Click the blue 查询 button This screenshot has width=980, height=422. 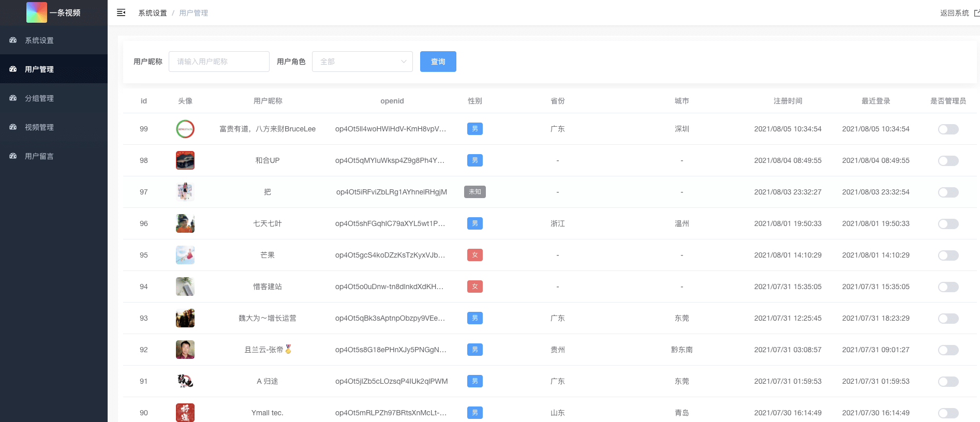coord(438,62)
